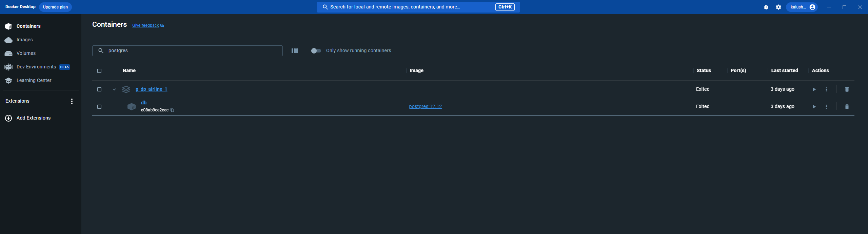Select the p_dp_airline_1 row checkbox
The image size is (868, 234).
click(x=99, y=89)
